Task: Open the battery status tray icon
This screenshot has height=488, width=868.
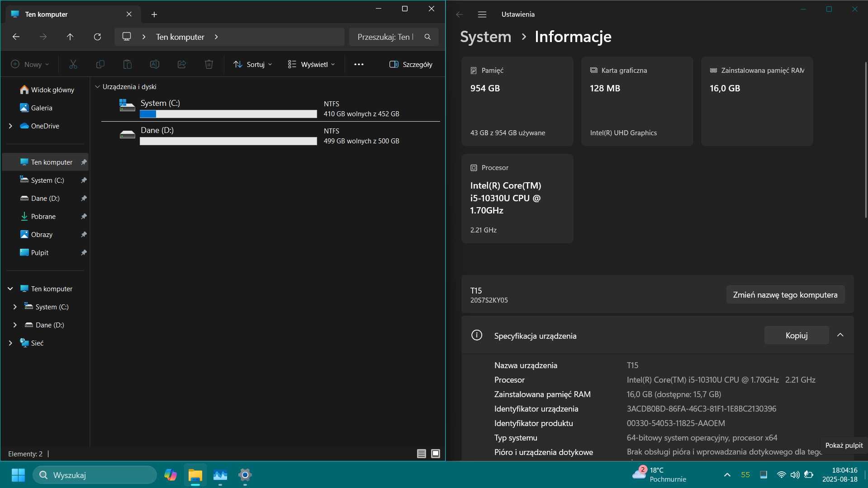Action: pyautogui.click(x=809, y=475)
